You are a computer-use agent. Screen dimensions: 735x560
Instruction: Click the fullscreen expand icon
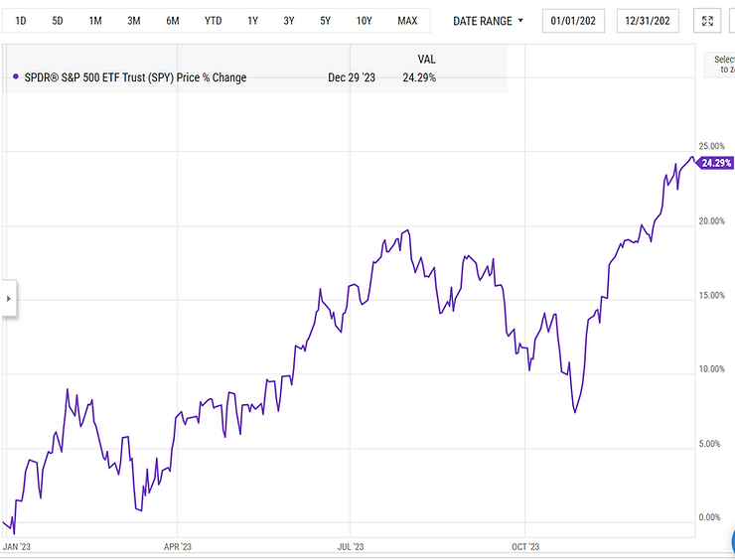click(707, 21)
